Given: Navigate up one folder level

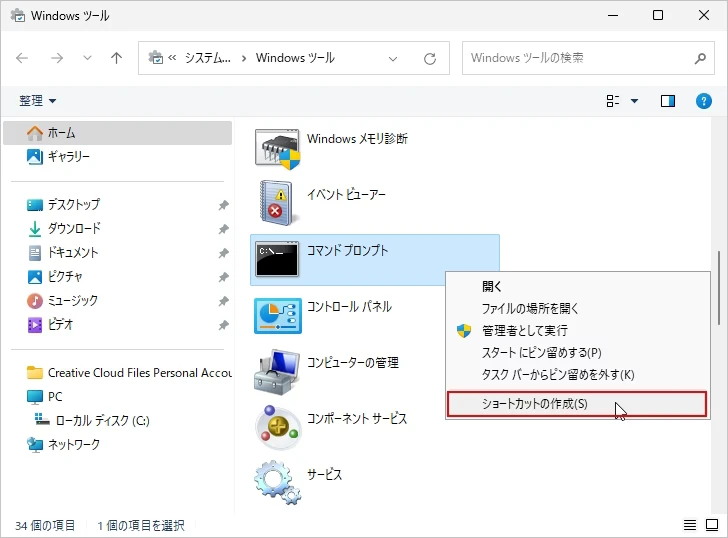Looking at the screenshot, I should 116,58.
